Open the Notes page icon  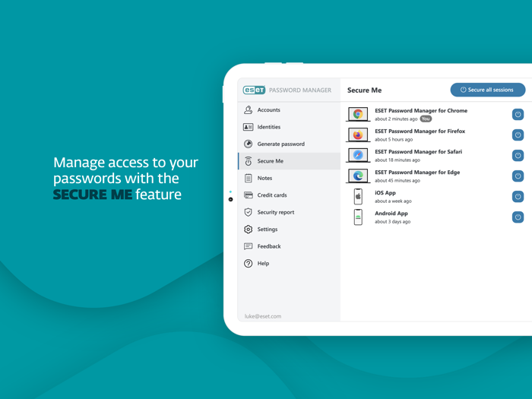248,178
